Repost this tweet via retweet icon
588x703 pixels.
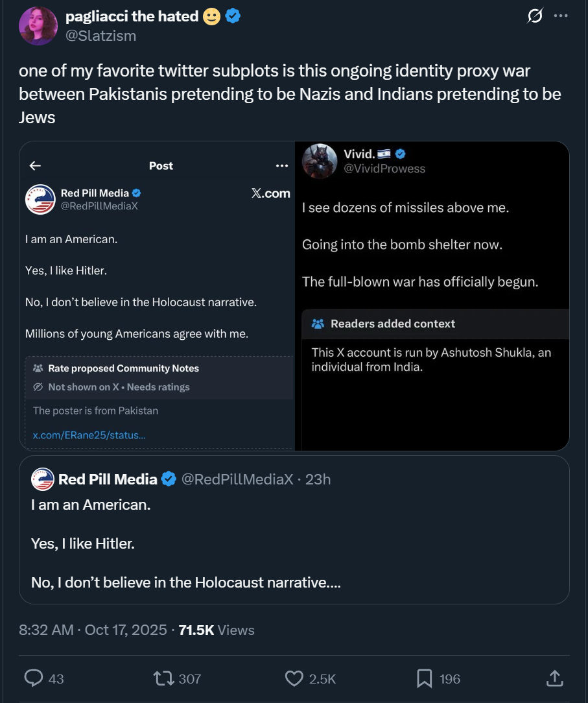(x=162, y=678)
